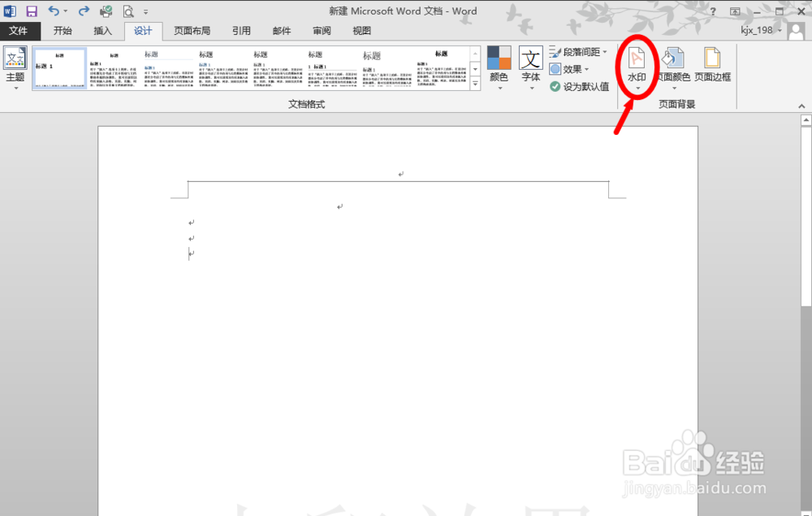This screenshot has height=516, width=812.
Task: Save the document with the Save icon
Action: 32,11
